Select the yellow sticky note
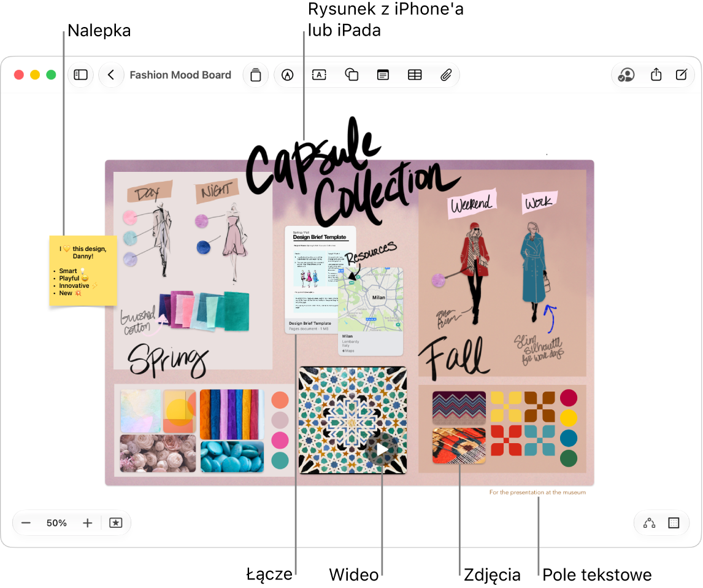The image size is (703, 588). coord(83,271)
